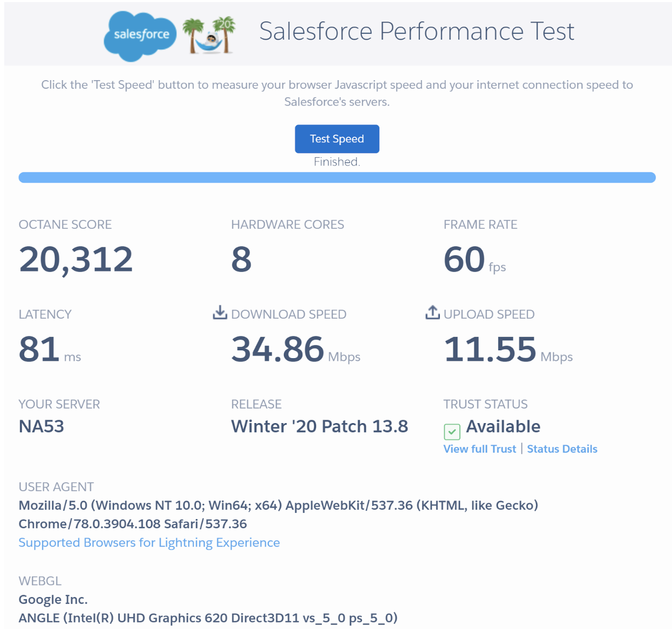Image resolution: width=672 pixels, height=633 pixels.
Task: Click the LATENCY label
Action: 45,314
